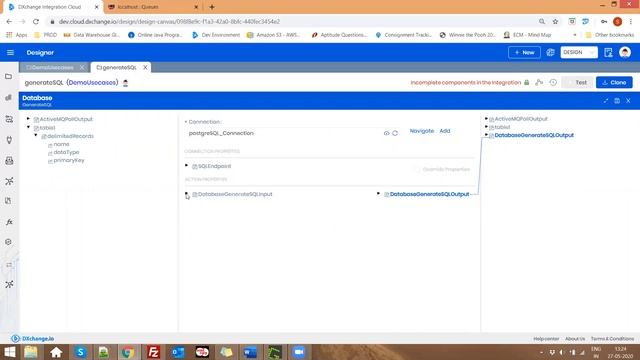Close the Database panel

pos(628,100)
